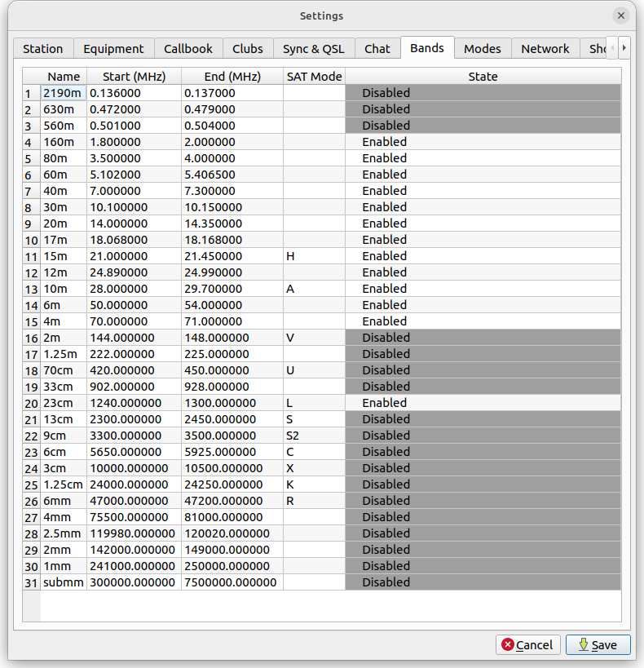The image size is (644, 668).
Task: Select row 11 header for 15m band
Action: [31, 256]
